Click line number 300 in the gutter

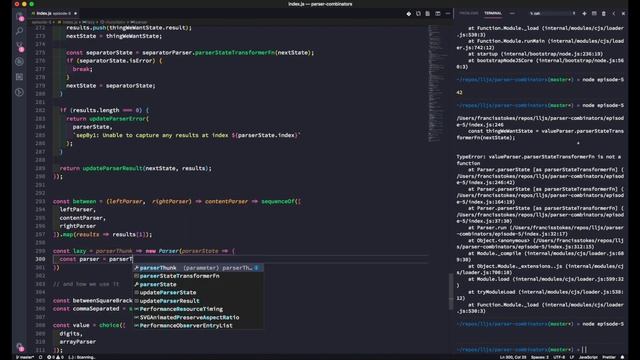40,259
